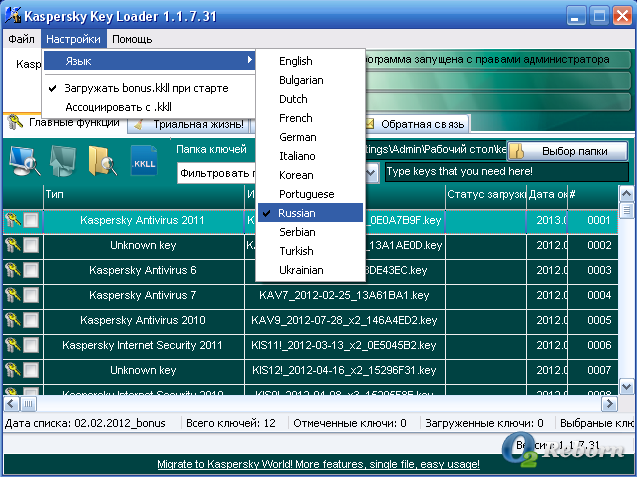Viewport: 637px width, 477px height.
Task: Click key icon in Kaspersky Antivirus 2011 row
Action: [x=13, y=221]
